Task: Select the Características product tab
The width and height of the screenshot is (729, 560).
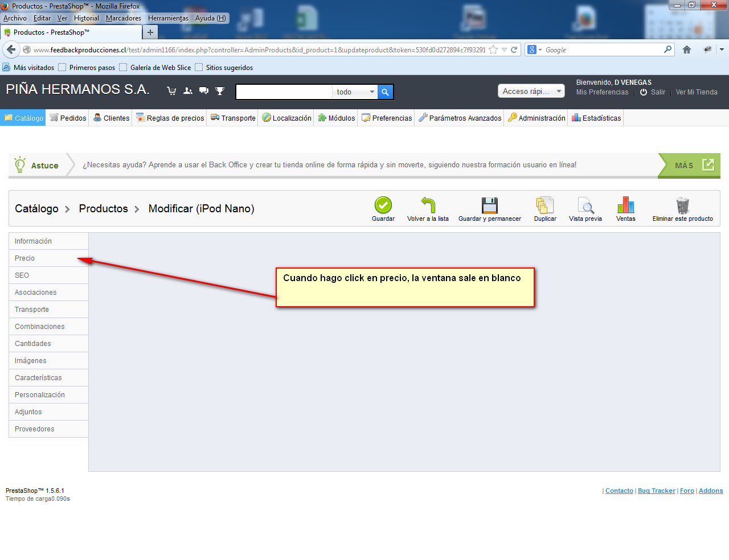Action: point(48,378)
